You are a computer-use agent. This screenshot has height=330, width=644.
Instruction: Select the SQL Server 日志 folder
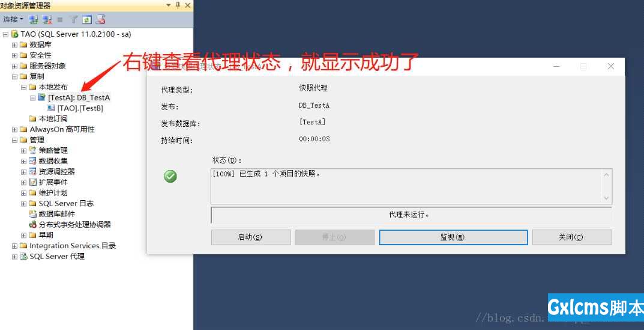(x=66, y=204)
